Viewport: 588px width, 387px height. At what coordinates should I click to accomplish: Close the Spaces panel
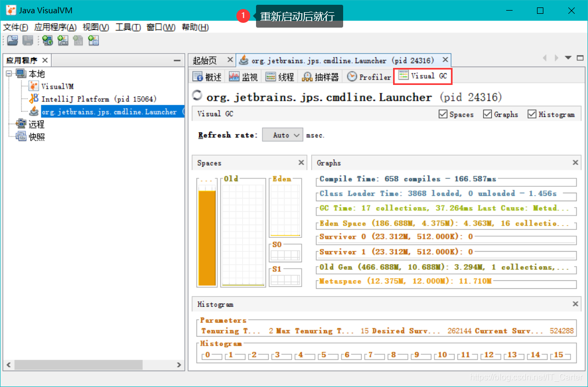tap(301, 162)
